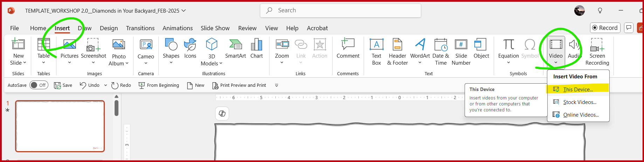Viewport: 644px width, 162px height.
Task: Click the Screenshot tool icon
Action: click(x=93, y=45)
